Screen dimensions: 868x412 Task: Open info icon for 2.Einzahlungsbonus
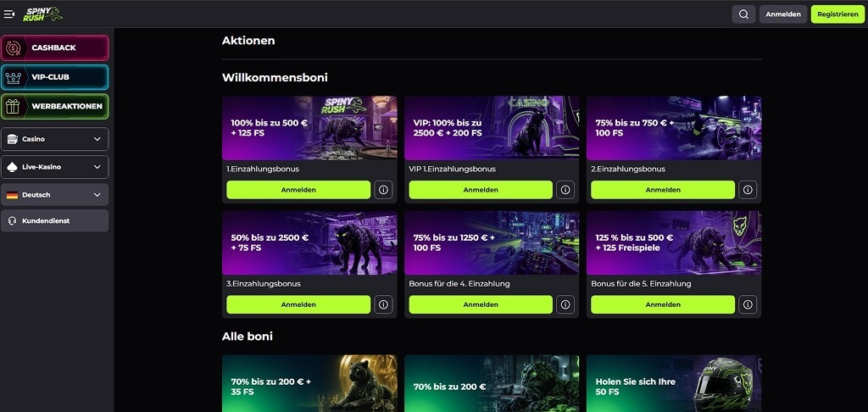(x=748, y=190)
